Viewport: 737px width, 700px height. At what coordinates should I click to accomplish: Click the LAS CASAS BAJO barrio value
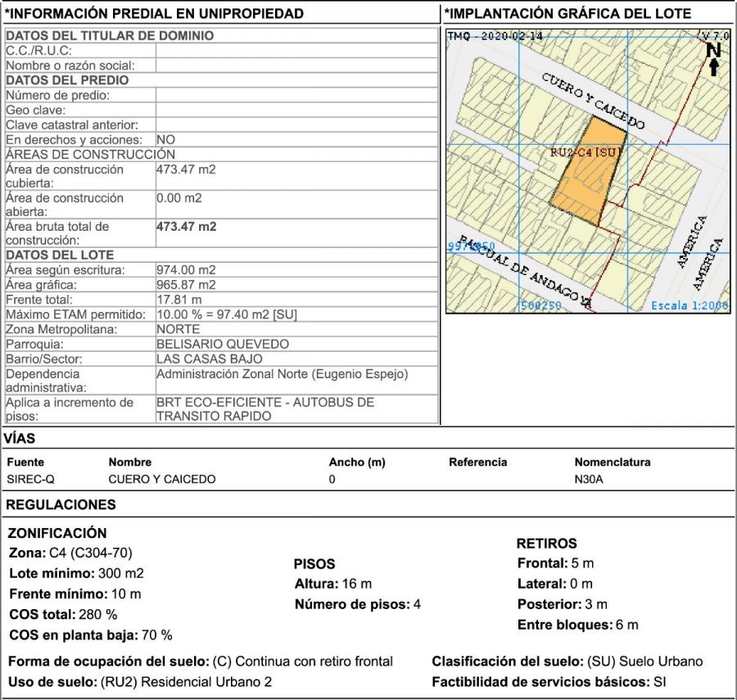coord(209,359)
